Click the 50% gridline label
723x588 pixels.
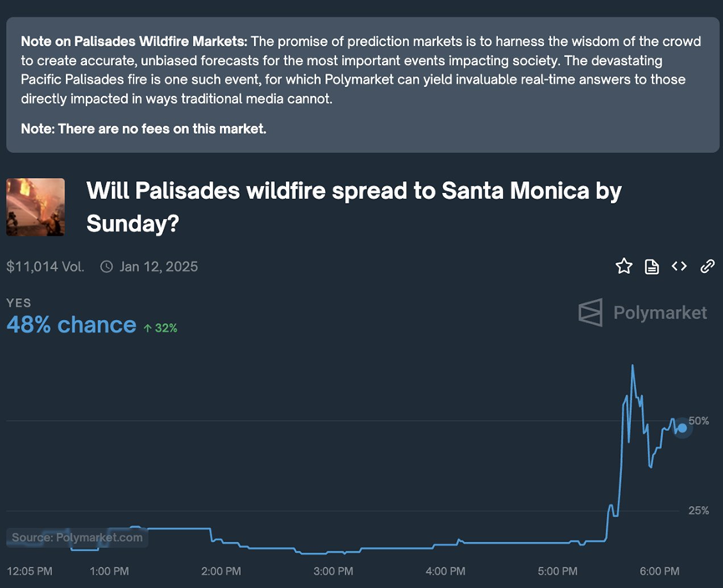click(699, 421)
